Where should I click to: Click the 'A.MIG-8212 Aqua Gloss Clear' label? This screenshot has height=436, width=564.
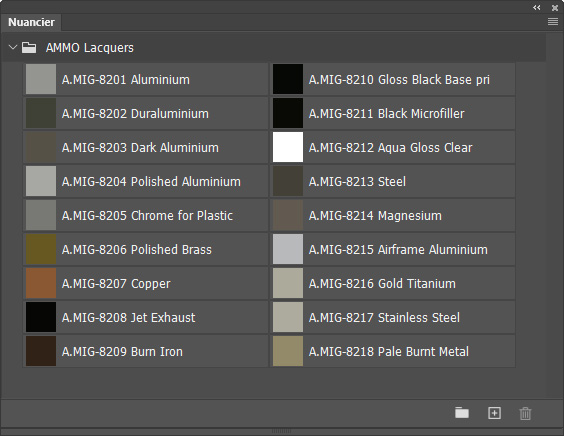coord(390,147)
